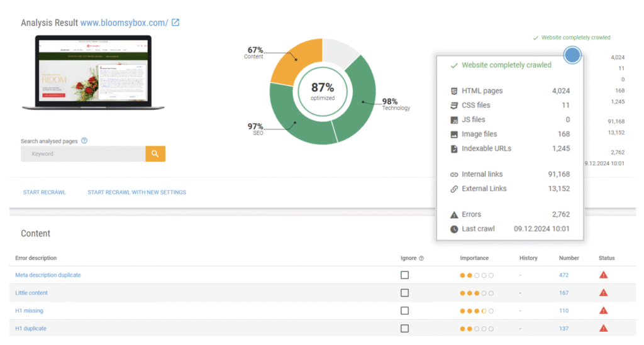Click red status triangle for H1 duplicate
The image size is (644, 345).
(603, 328)
